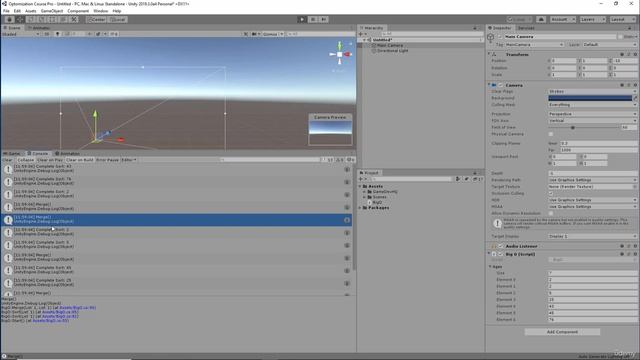Open the Edit menu
The image size is (640, 360).
17,11
